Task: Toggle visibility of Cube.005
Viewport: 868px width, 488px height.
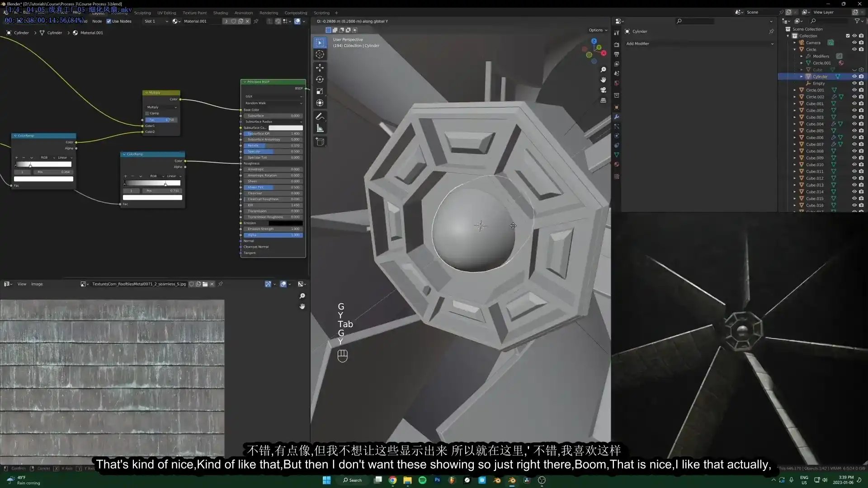Action: (x=854, y=131)
